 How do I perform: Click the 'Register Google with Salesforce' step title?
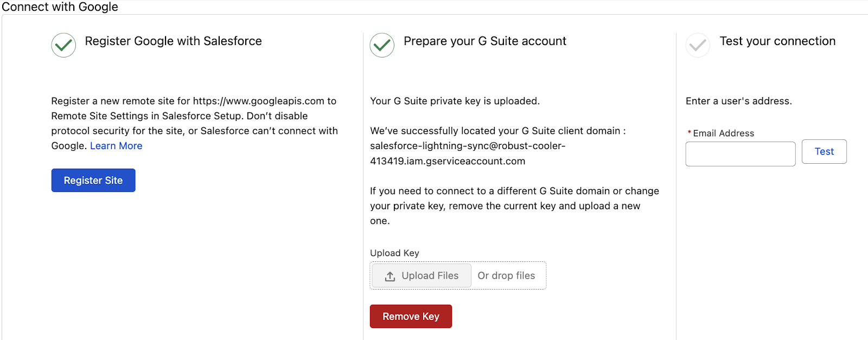173,41
